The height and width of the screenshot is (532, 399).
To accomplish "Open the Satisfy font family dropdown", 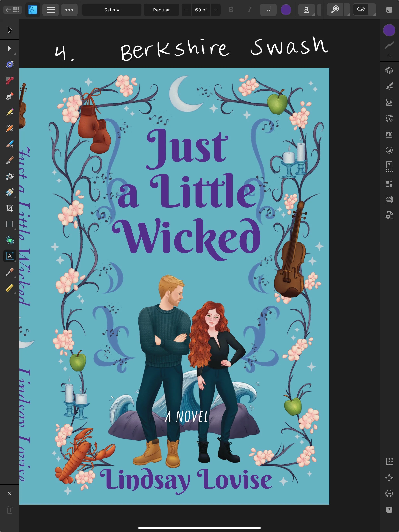I will [x=112, y=10].
